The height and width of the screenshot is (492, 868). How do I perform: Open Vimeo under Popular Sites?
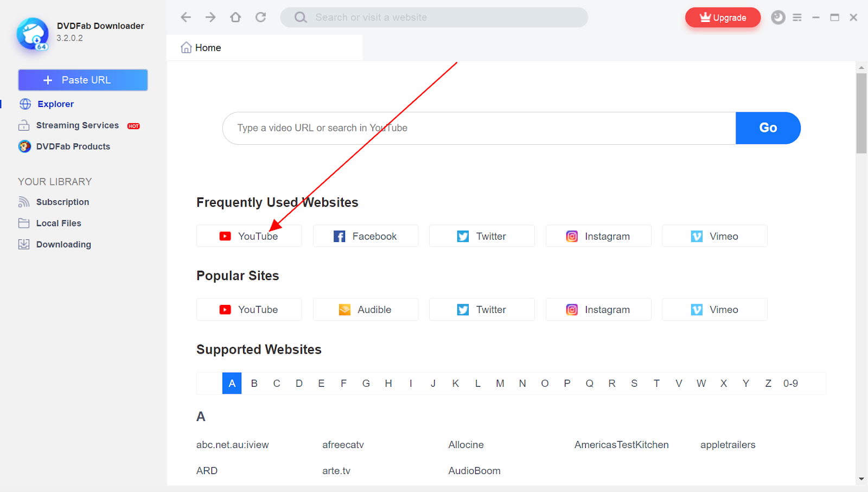(x=714, y=309)
